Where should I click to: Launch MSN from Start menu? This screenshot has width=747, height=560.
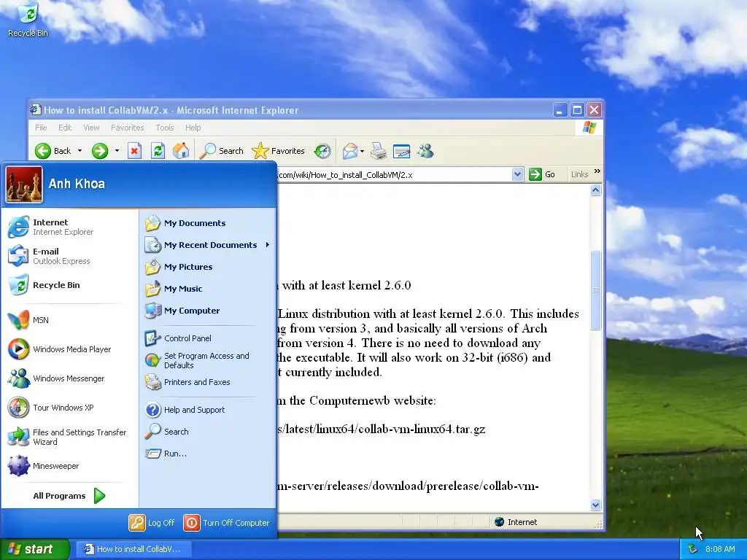pos(69,320)
